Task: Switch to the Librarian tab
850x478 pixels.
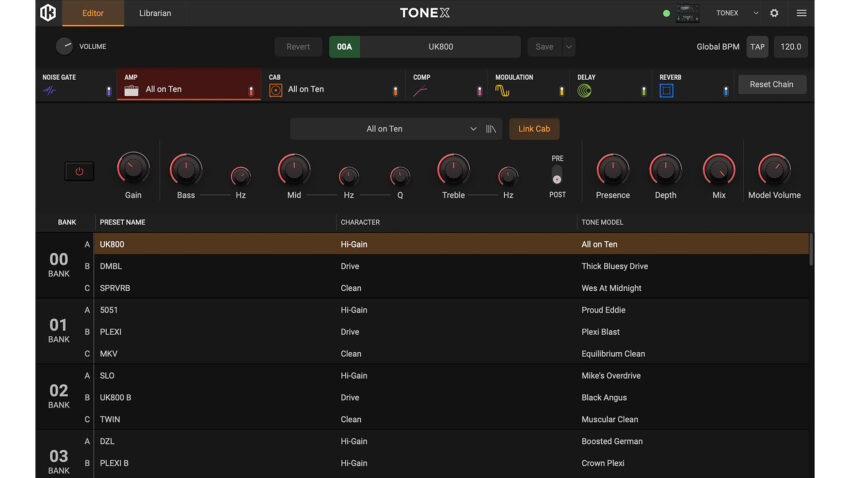Action: (x=155, y=13)
